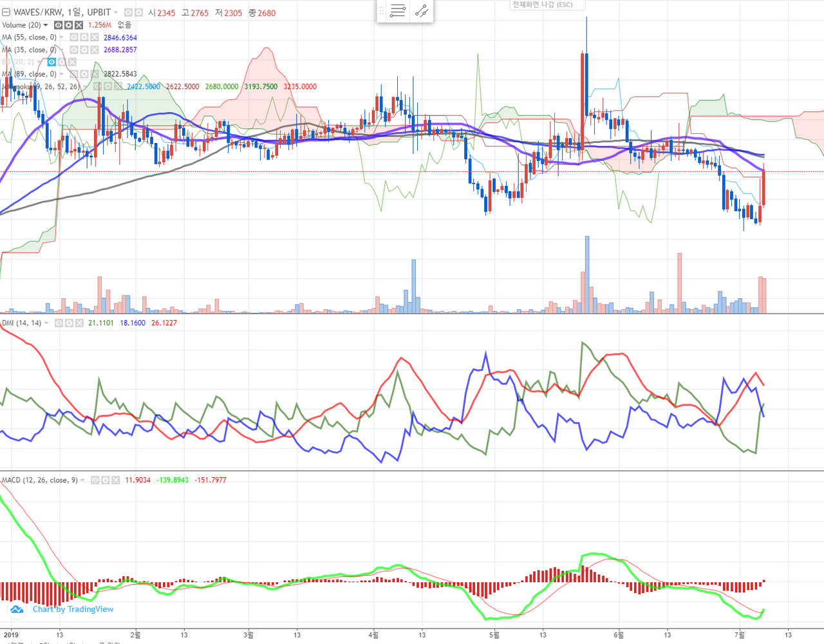Toggle visibility of MA (35, close, 0)

pyautogui.click(x=73, y=50)
